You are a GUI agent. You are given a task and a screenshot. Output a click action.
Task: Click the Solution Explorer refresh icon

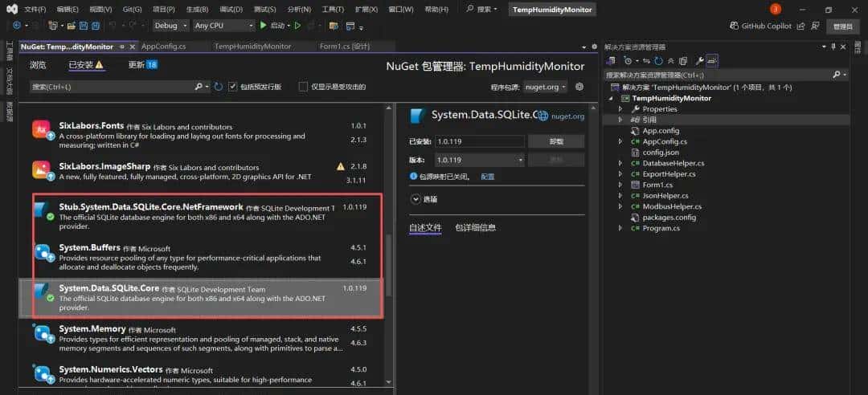(x=658, y=61)
